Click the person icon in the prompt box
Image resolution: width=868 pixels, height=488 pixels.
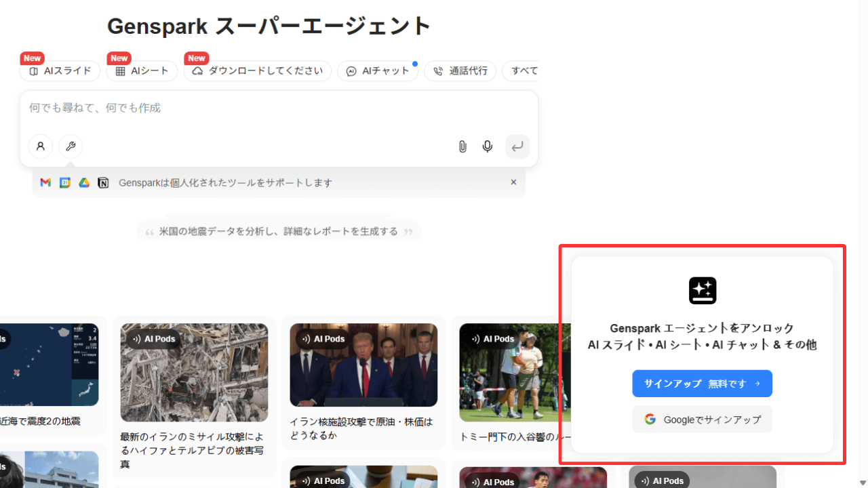(x=41, y=146)
